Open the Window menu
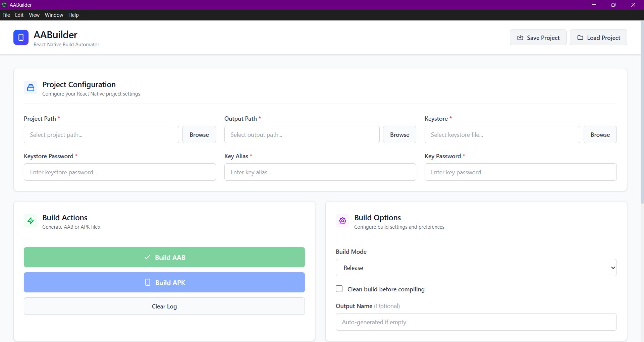This screenshot has height=342, width=644. tap(54, 15)
